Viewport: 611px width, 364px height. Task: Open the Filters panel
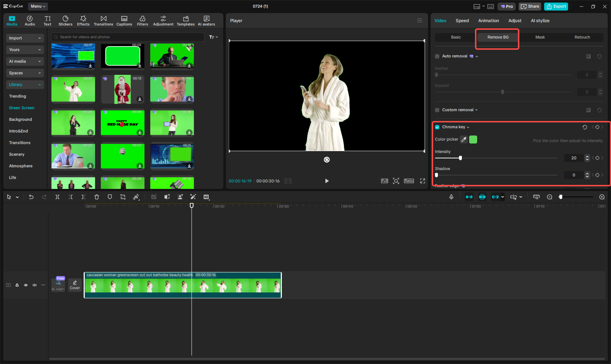point(143,20)
